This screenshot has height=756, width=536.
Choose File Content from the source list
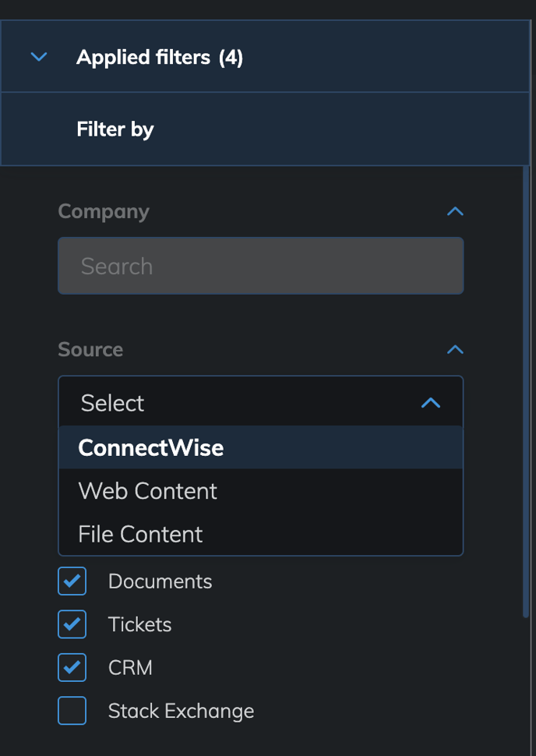point(261,534)
